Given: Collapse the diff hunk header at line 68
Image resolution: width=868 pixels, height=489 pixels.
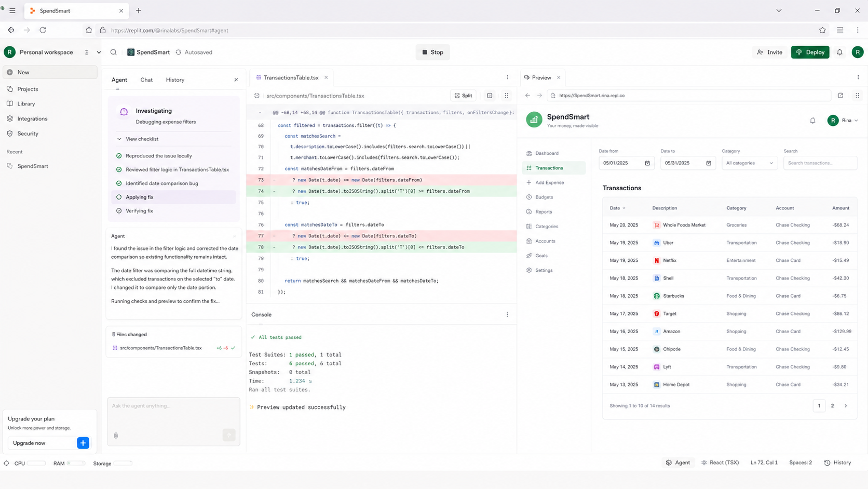Looking at the screenshot, I should [x=260, y=112].
